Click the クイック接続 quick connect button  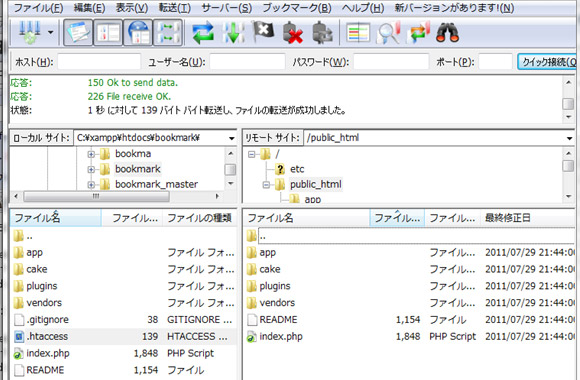click(x=548, y=61)
